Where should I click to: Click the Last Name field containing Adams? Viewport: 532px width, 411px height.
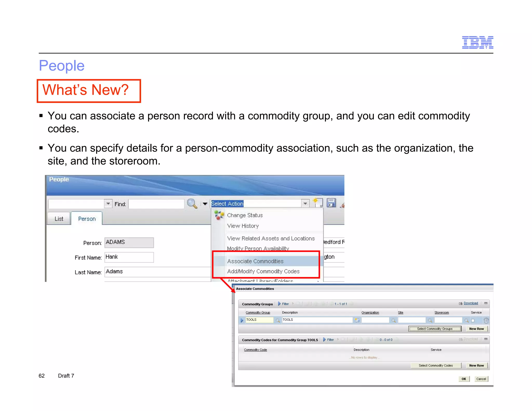158,272
